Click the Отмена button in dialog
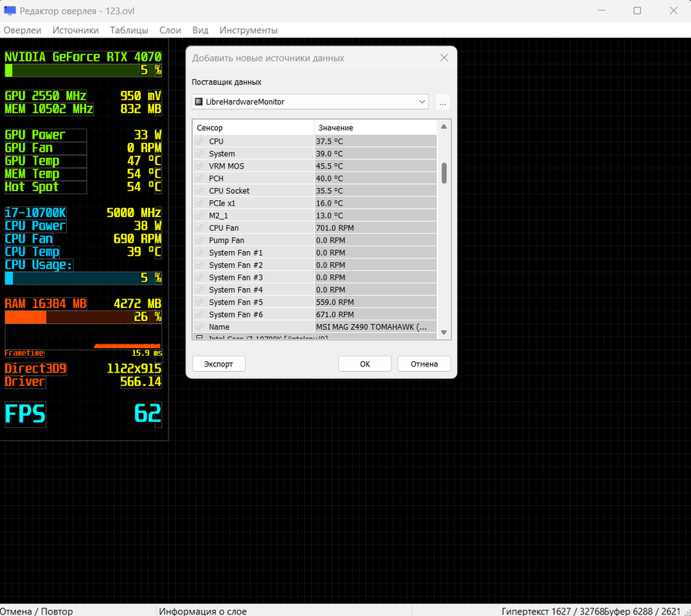The height and width of the screenshot is (616, 691). tap(424, 364)
